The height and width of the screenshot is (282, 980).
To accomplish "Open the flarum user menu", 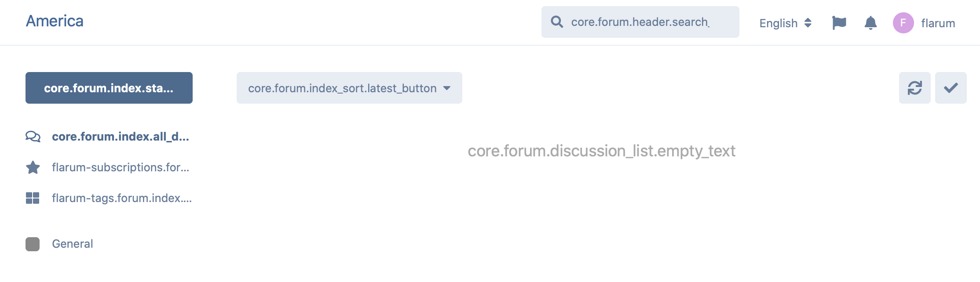I will pos(938,23).
